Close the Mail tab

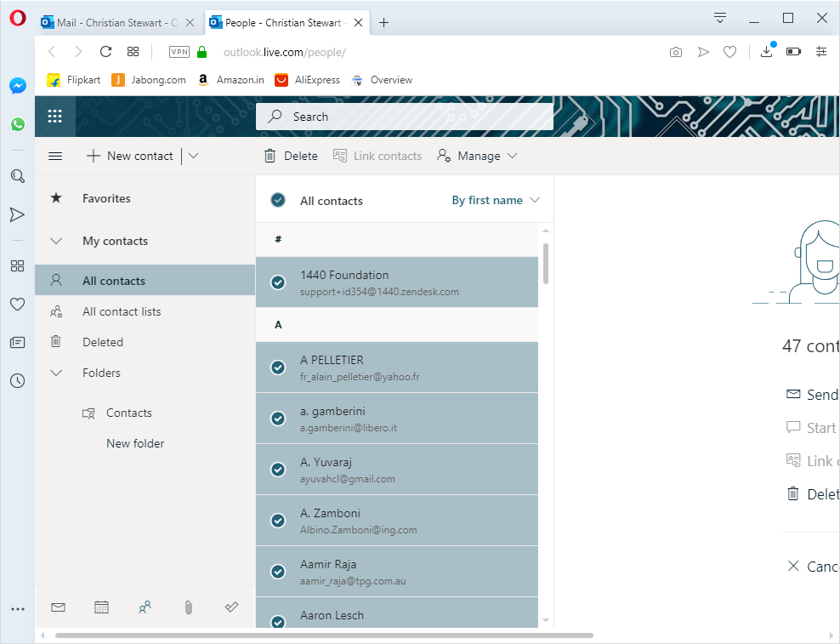point(190,22)
